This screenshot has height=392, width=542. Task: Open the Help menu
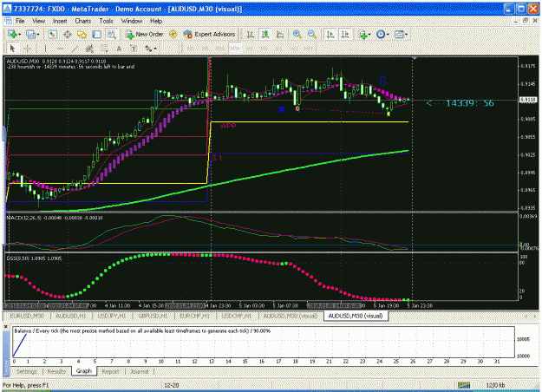tap(156, 21)
